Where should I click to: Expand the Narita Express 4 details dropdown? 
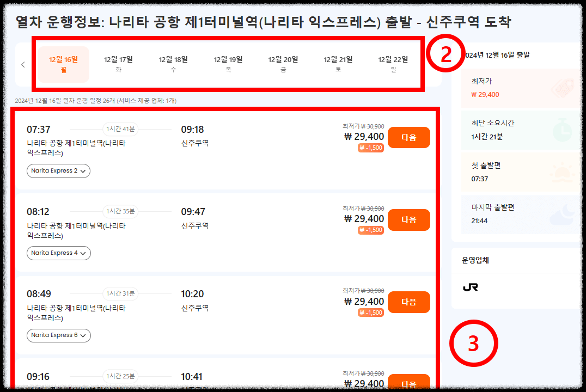(58, 253)
